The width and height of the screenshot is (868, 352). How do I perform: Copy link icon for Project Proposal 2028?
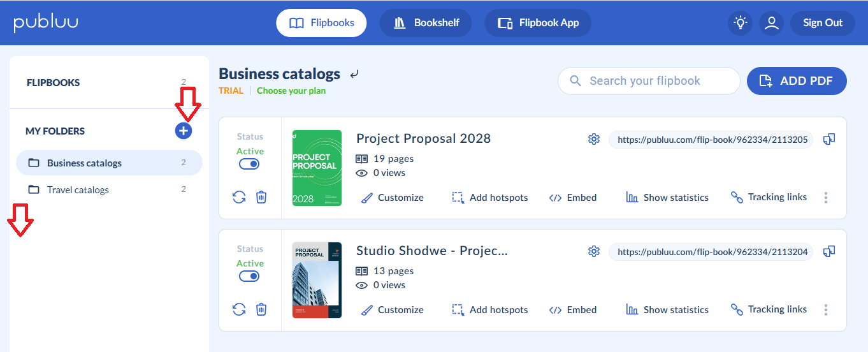tap(829, 139)
